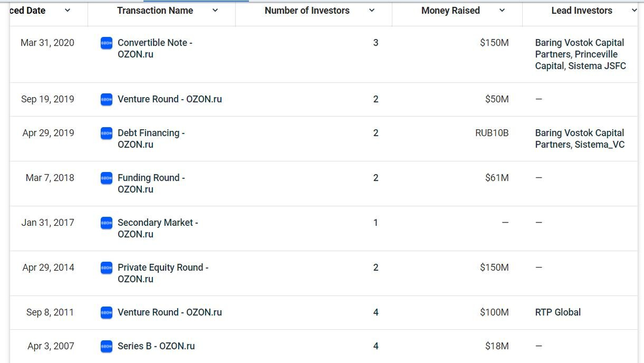Open the Money Raised column dropdown arrow
Viewport: 644px width, 363px height.
tap(502, 11)
